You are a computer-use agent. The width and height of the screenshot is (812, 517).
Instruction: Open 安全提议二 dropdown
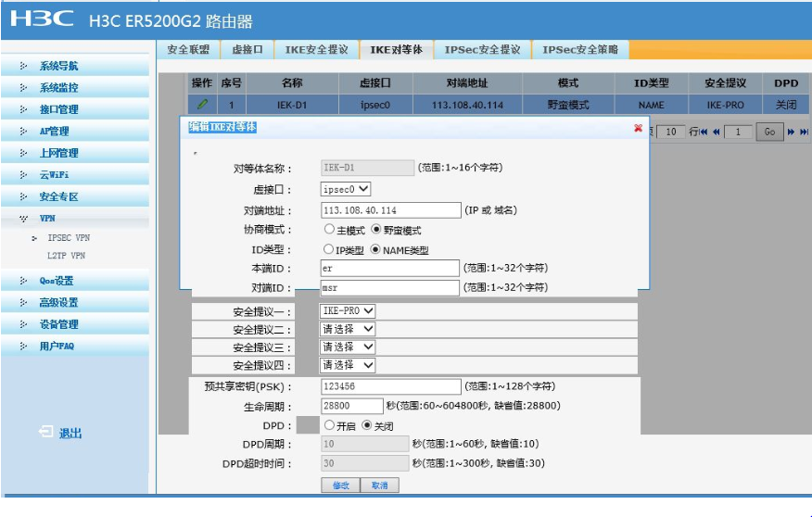348,329
